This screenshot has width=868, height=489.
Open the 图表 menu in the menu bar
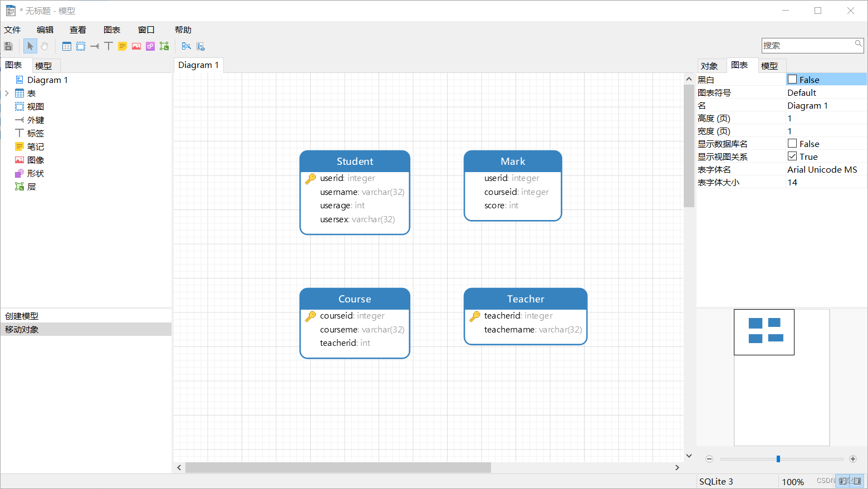point(112,30)
